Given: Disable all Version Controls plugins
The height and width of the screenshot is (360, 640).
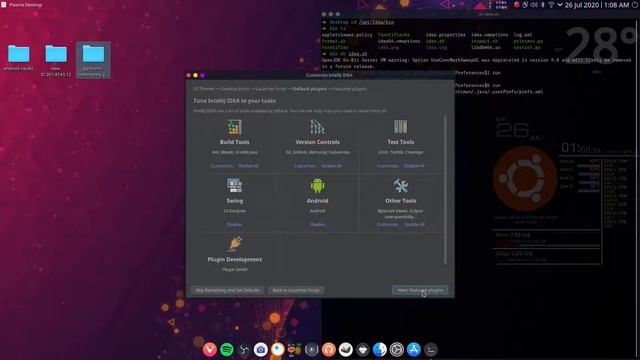Looking at the screenshot, I should (331, 166).
